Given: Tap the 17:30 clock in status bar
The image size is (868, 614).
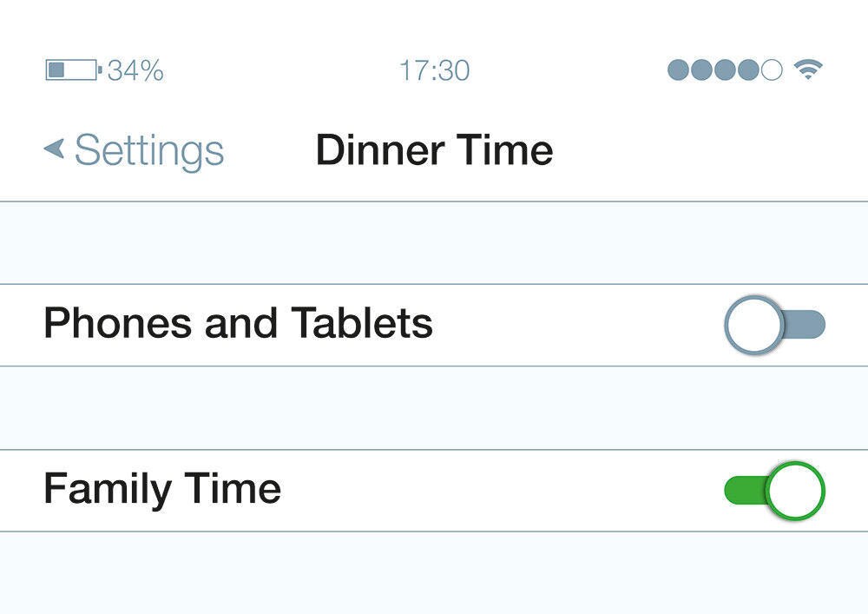Looking at the screenshot, I should tap(434, 70).
